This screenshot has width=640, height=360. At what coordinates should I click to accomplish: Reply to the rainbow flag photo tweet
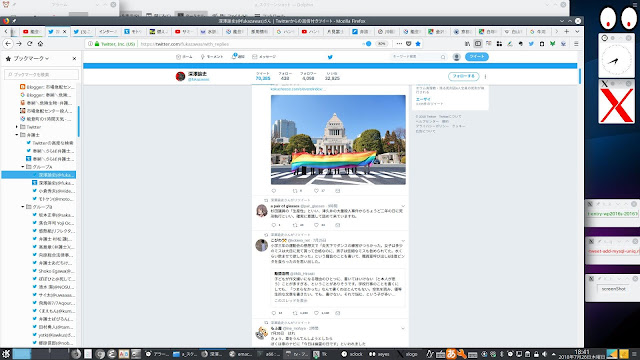pos(274,191)
